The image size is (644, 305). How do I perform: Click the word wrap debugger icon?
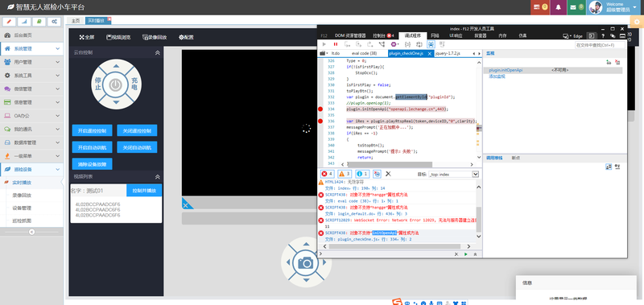[419, 44]
